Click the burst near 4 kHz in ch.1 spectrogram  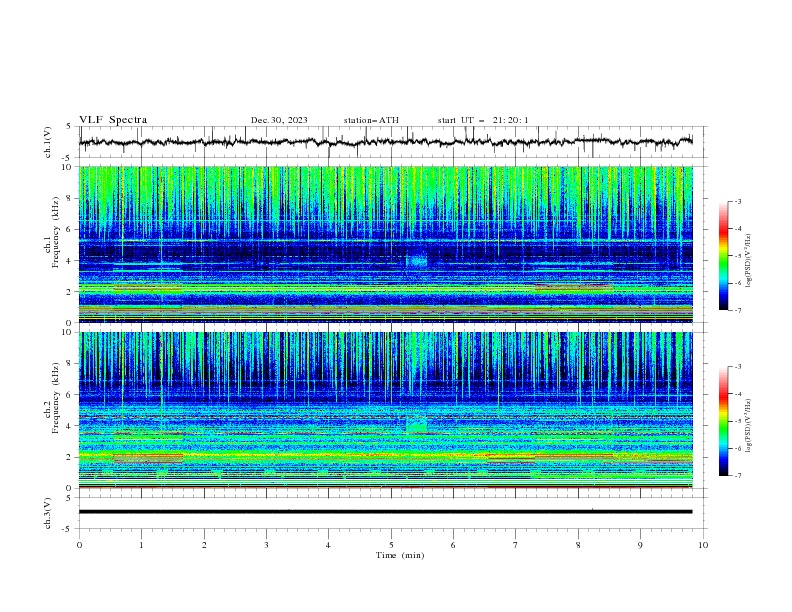(x=417, y=261)
